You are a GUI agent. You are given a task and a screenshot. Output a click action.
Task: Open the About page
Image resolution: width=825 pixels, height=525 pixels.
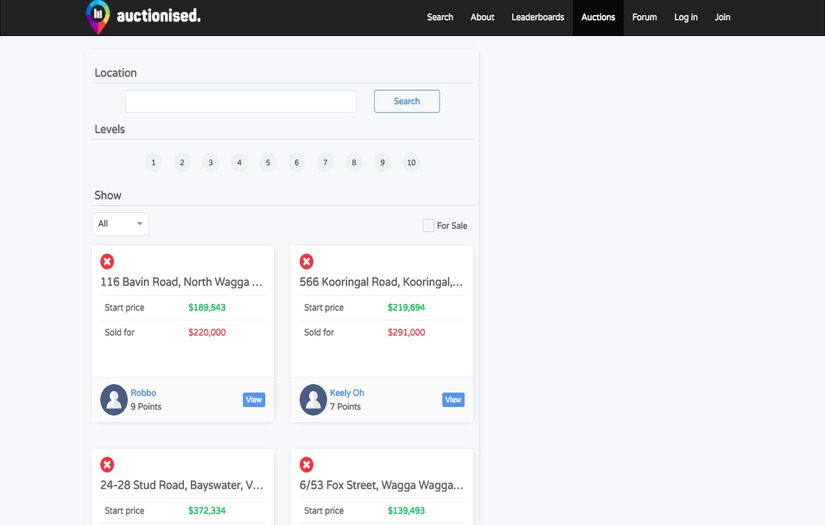click(x=482, y=17)
